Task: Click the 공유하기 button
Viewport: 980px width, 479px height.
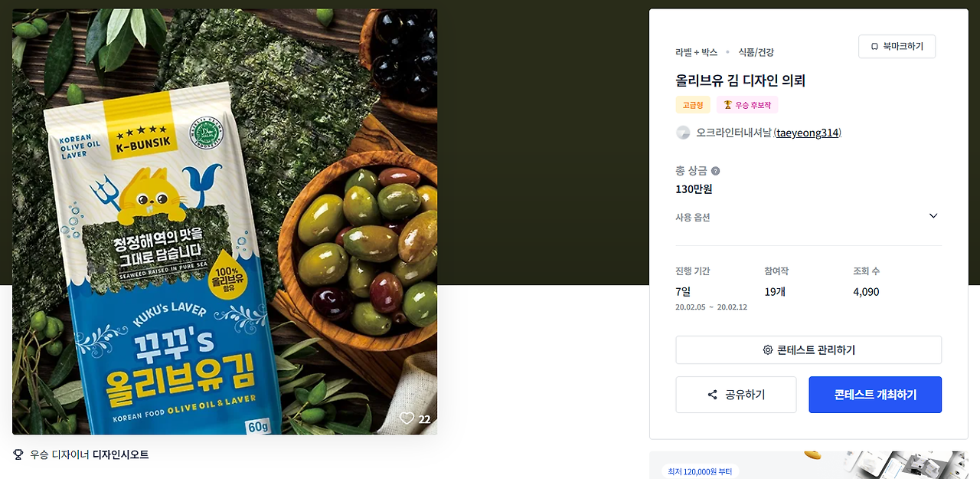Action: (736, 395)
